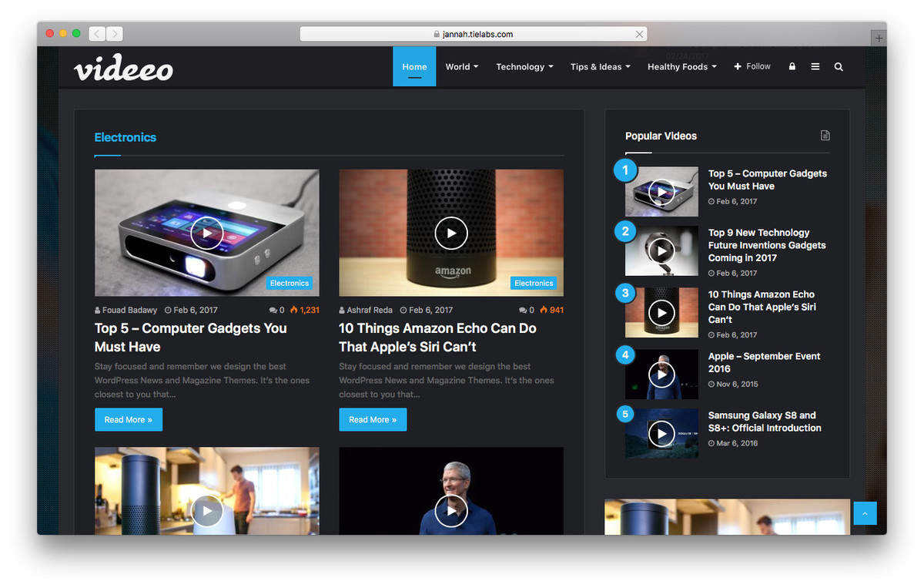Play popular video Samsung Galaxy S8 thumbnail

pos(661,434)
